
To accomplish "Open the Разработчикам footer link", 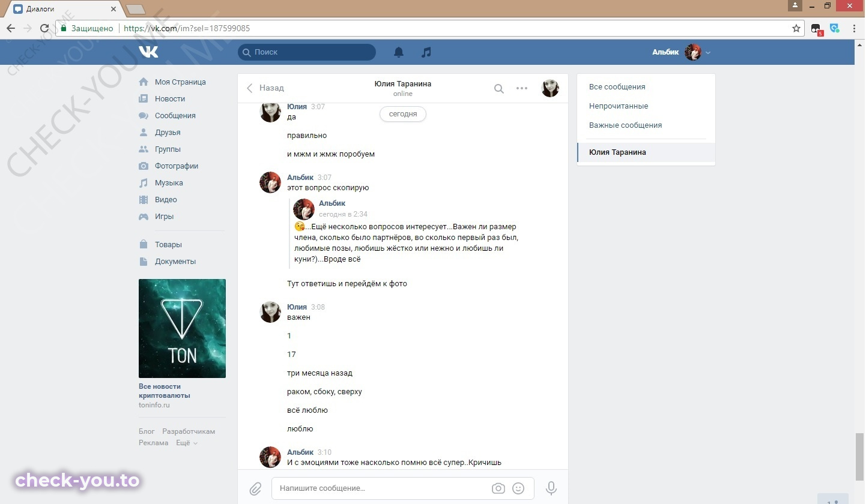I will tap(189, 431).
